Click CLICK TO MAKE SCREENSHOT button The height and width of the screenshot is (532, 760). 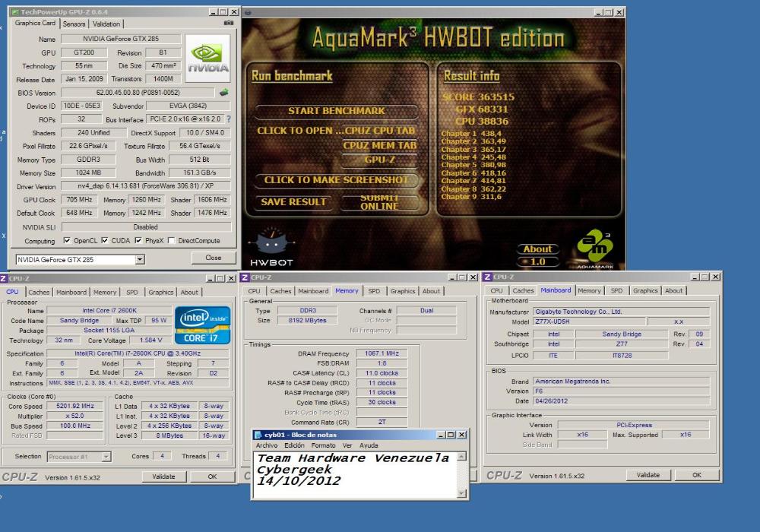337,180
